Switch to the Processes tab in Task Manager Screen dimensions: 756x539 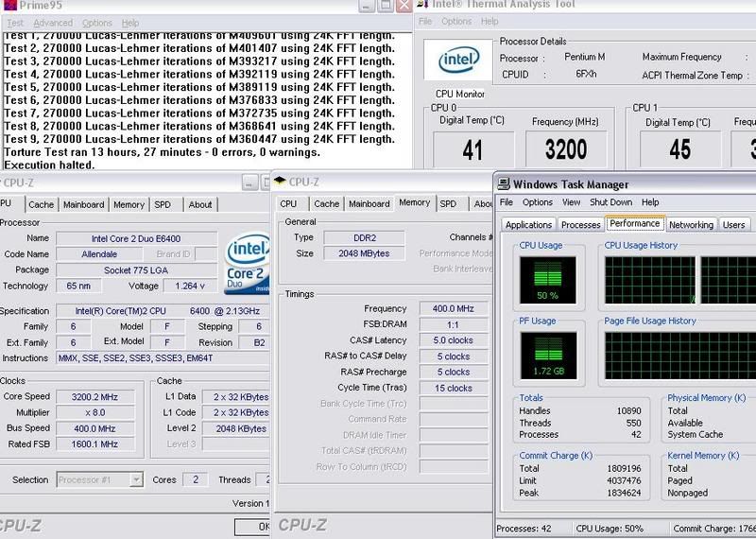(581, 225)
